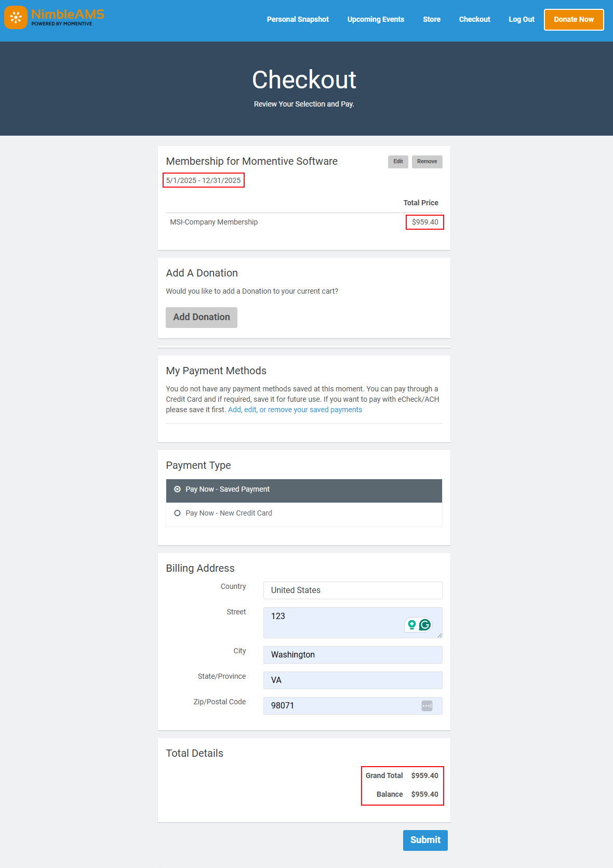Select Pay Now - Saved Payment option

178,490
